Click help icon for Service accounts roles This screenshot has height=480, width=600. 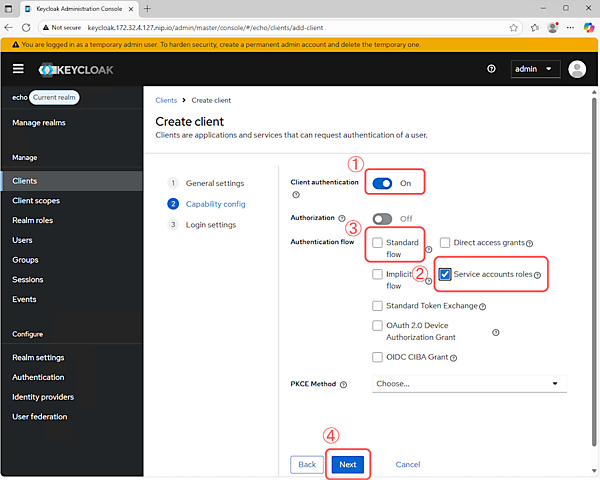(x=537, y=275)
